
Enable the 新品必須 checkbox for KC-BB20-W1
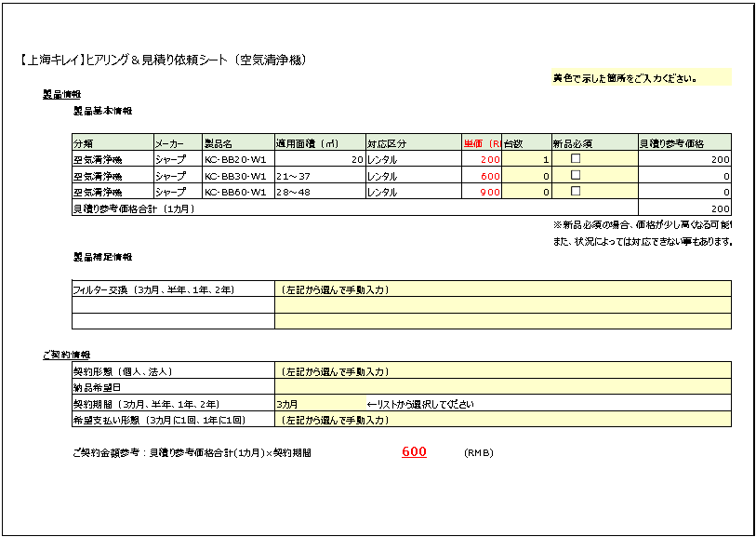[574, 159]
